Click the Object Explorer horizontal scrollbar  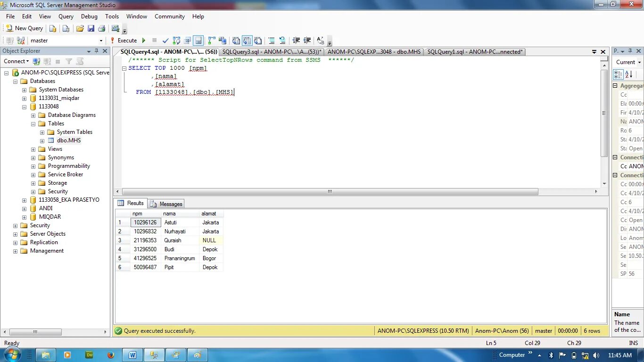[x=35, y=332]
